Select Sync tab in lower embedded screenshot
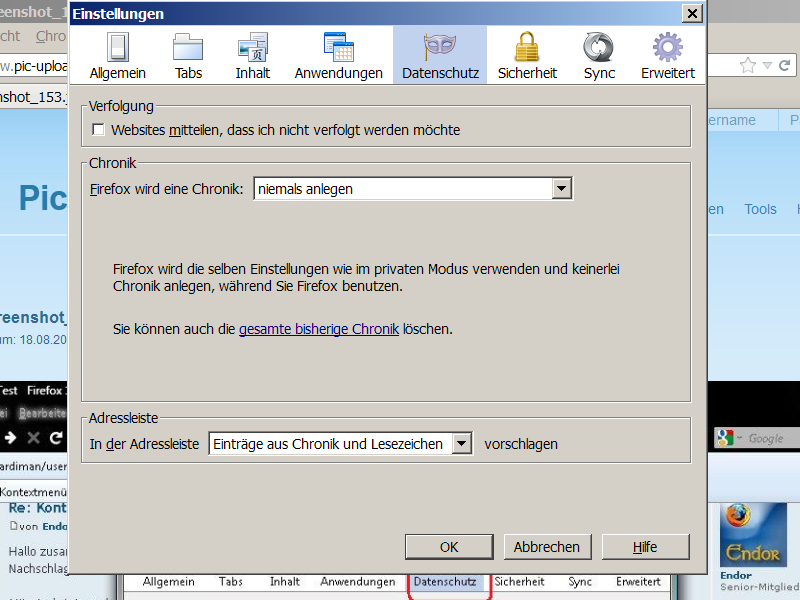 [x=580, y=582]
